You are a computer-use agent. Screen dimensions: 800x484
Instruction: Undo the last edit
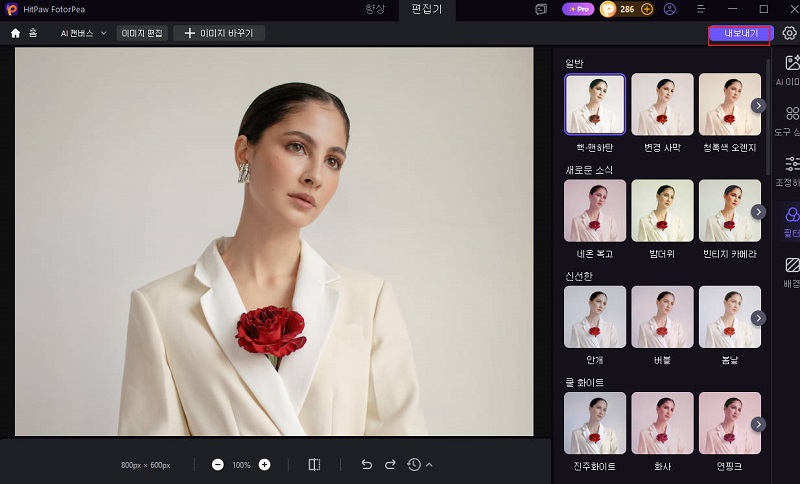pyautogui.click(x=366, y=465)
